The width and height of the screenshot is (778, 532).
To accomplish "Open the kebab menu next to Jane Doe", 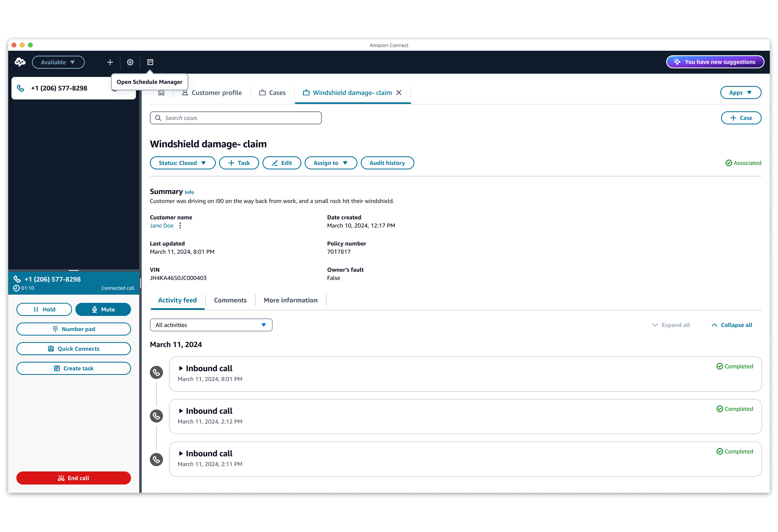I will tap(180, 225).
